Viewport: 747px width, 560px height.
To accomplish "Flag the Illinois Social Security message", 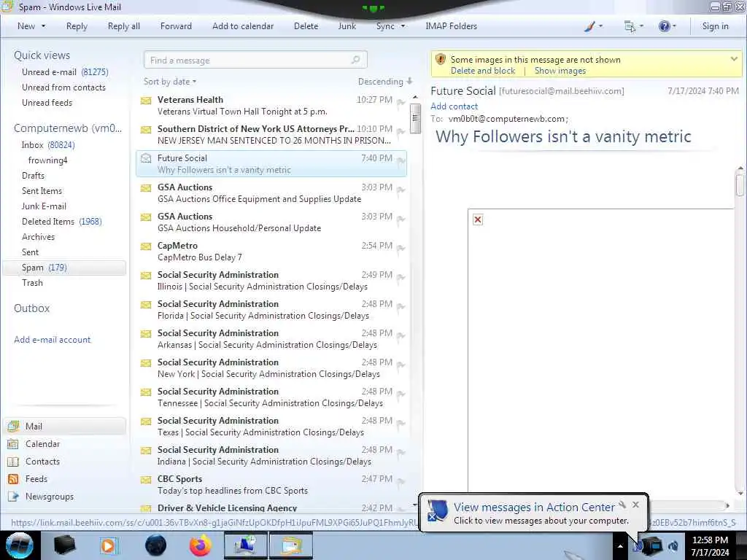I will coord(400,278).
